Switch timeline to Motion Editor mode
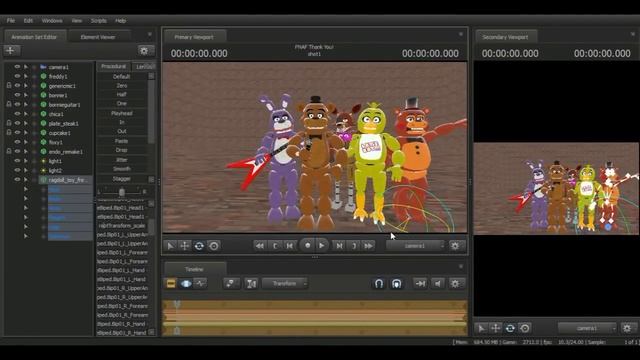The image size is (640, 360). coord(186,283)
